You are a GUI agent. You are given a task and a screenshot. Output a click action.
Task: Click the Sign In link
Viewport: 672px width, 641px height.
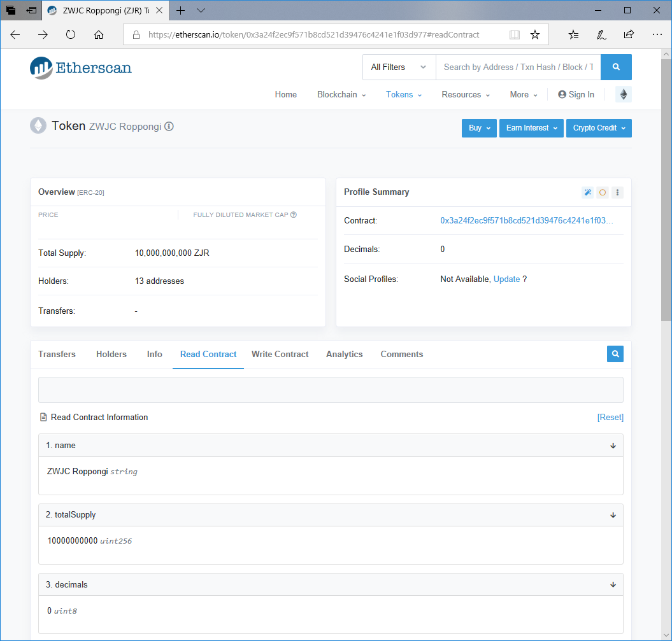(576, 95)
